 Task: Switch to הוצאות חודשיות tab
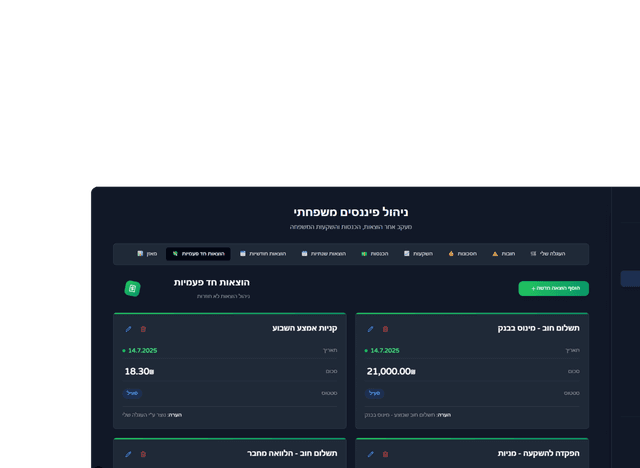(x=262, y=254)
